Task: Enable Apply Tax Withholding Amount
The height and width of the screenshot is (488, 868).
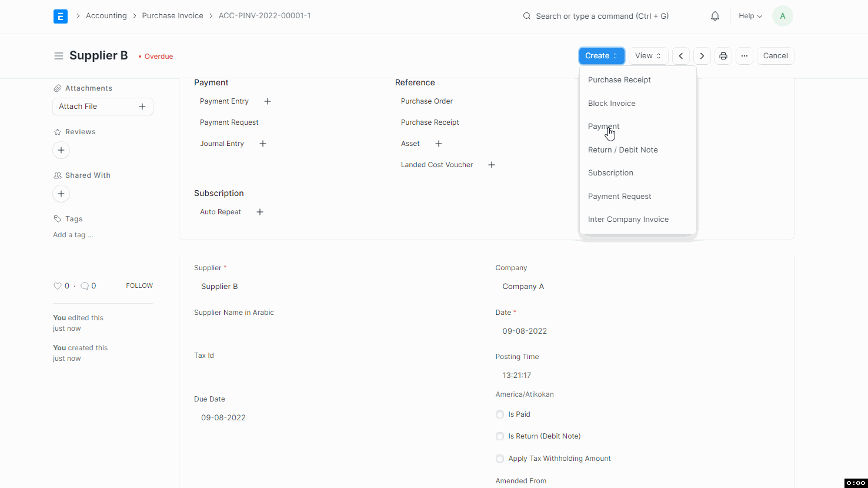Action: point(499,459)
